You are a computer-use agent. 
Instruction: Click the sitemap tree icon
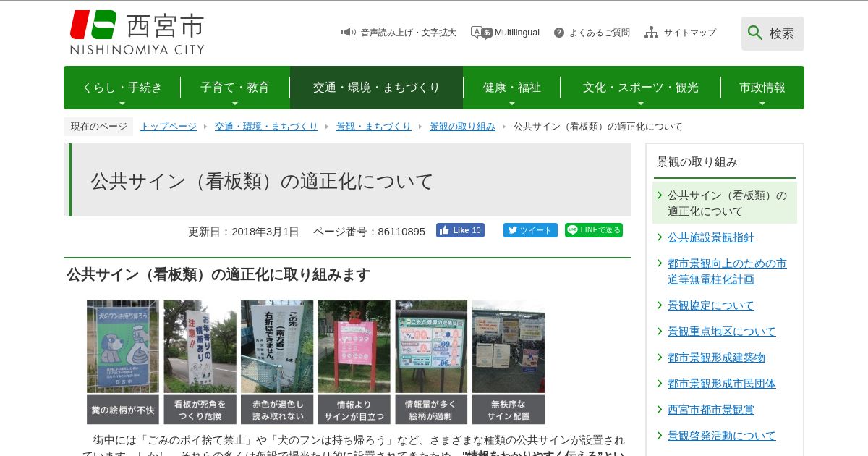click(652, 33)
